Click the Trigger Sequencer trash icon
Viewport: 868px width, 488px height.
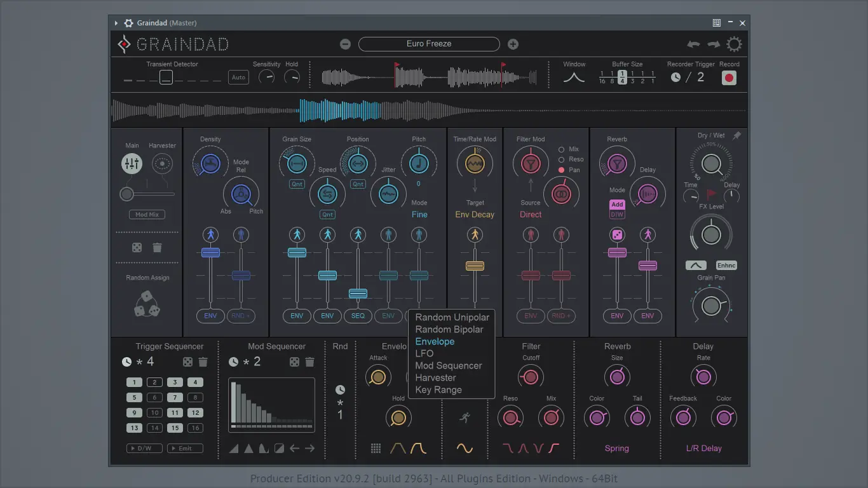point(203,362)
